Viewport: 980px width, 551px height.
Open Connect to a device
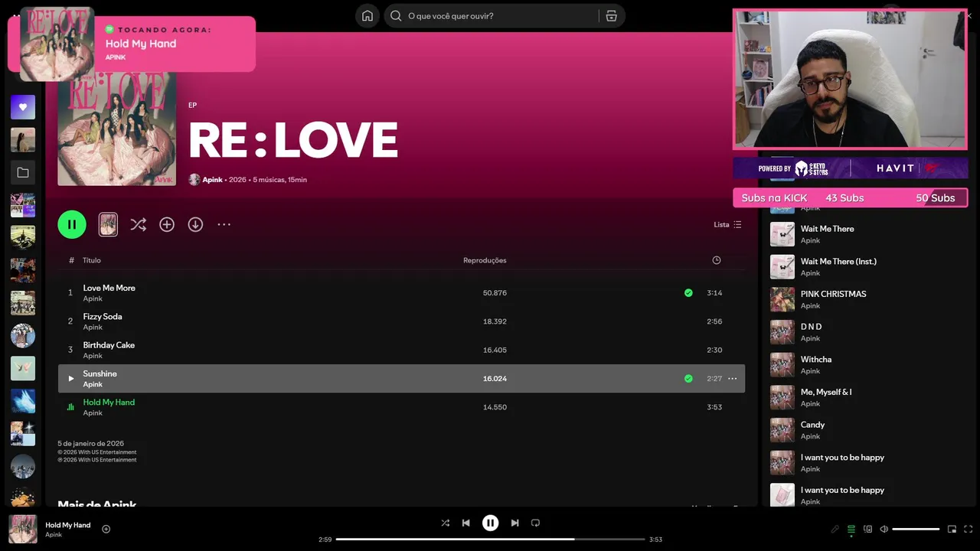coord(867,529)
